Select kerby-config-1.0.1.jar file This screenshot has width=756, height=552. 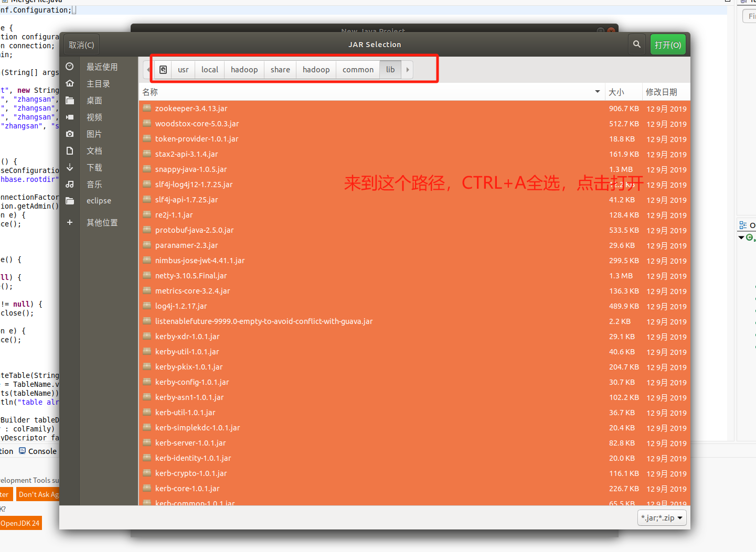click(414, 382)
